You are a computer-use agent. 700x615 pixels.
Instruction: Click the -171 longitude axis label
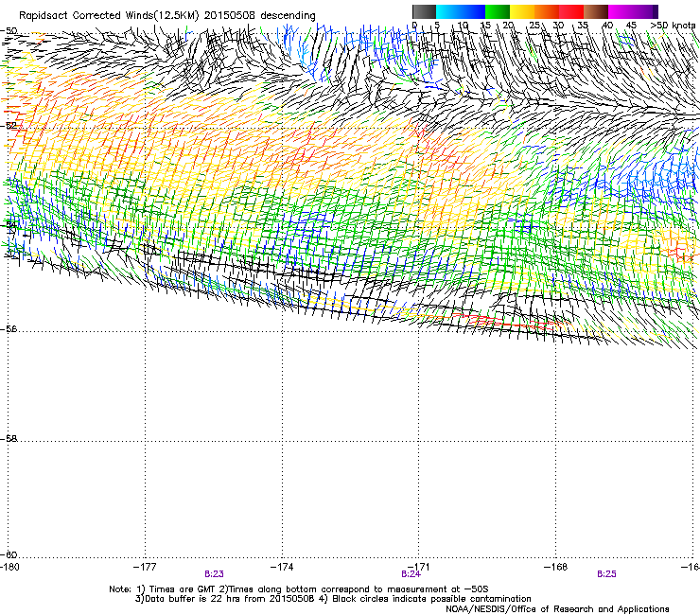tap(418, 567)
